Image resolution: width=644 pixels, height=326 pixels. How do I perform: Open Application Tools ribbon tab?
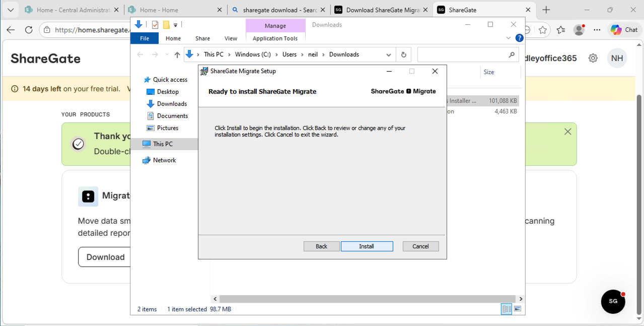point(275,38)
